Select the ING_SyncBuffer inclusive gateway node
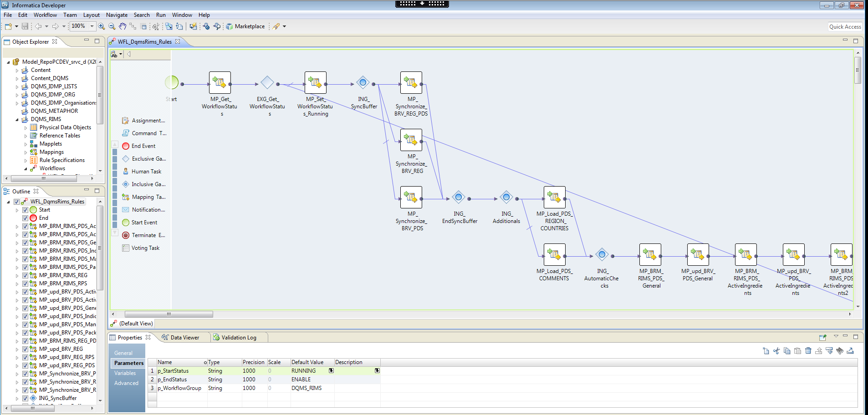 (363, 83)
